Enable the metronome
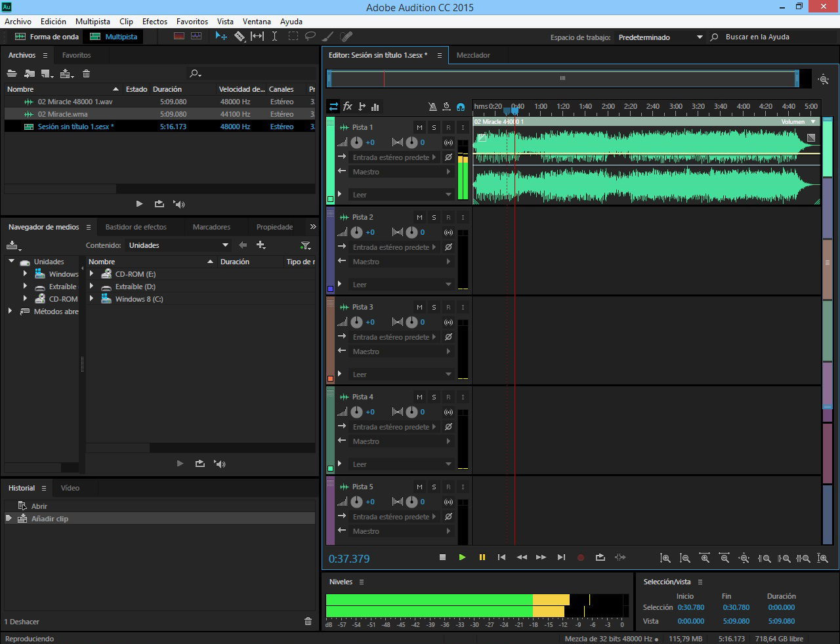The height and width of the screenshot is (644, 840). point(432,107)
